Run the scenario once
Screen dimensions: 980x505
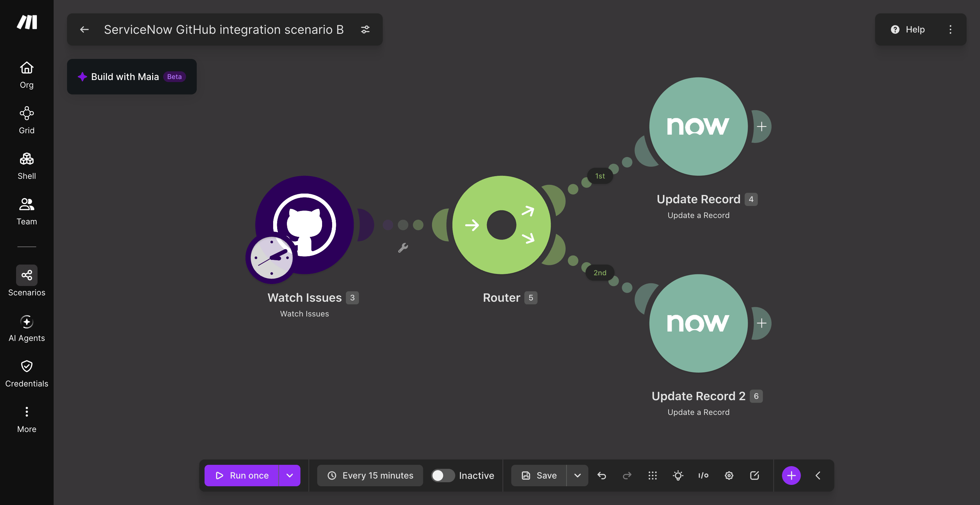(242, 475)
